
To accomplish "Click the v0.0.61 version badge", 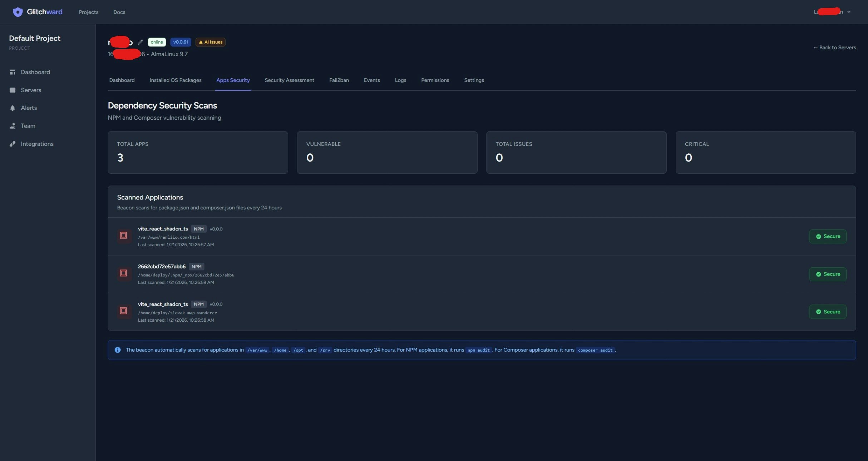I will 181,42.
